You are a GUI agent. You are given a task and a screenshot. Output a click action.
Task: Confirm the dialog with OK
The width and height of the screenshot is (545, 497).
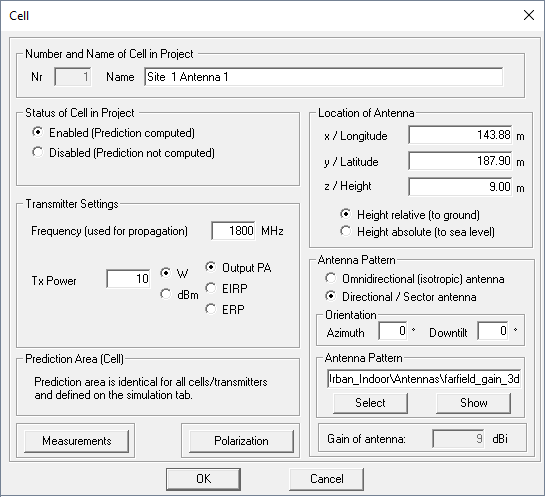point(203,479)
